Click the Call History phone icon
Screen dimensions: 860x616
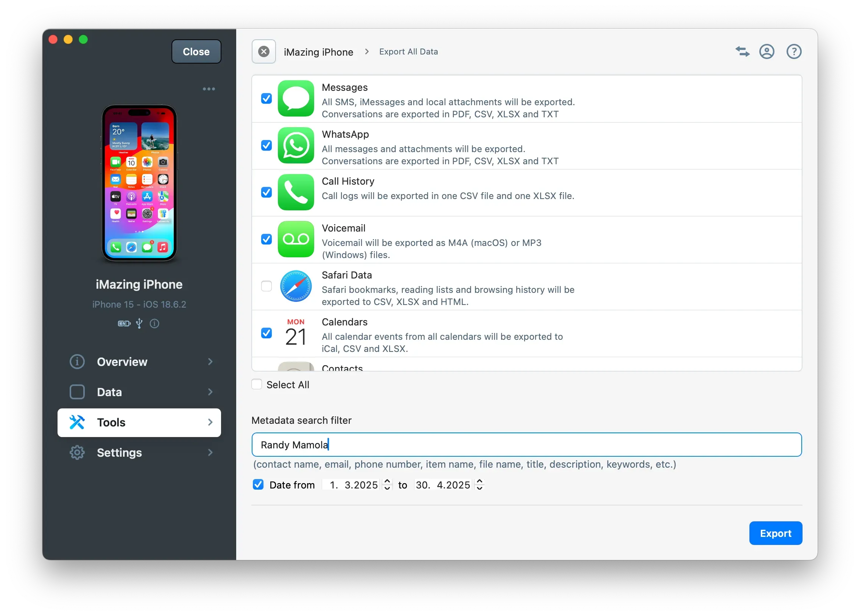pos(296,193)
